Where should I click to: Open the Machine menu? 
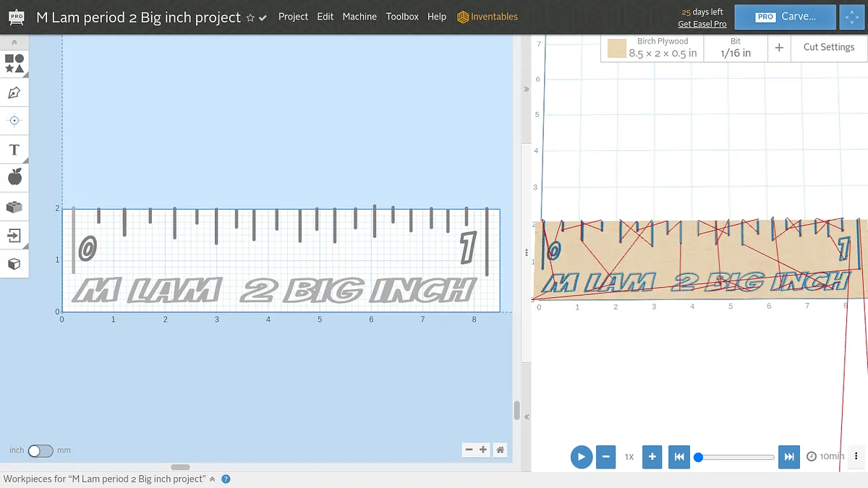pos(359,17)
